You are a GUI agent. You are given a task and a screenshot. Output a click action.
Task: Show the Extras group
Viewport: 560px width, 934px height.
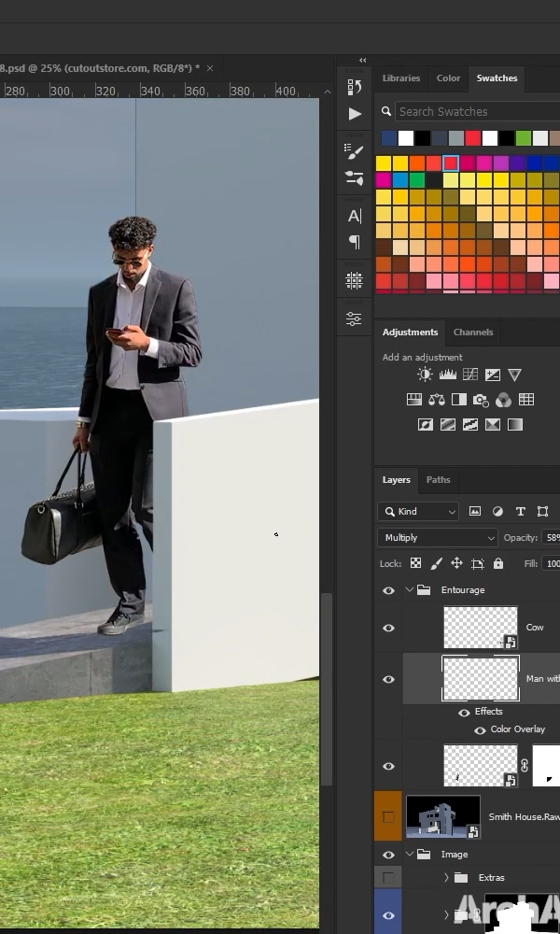pyautogui.click(x=388, y=877)
